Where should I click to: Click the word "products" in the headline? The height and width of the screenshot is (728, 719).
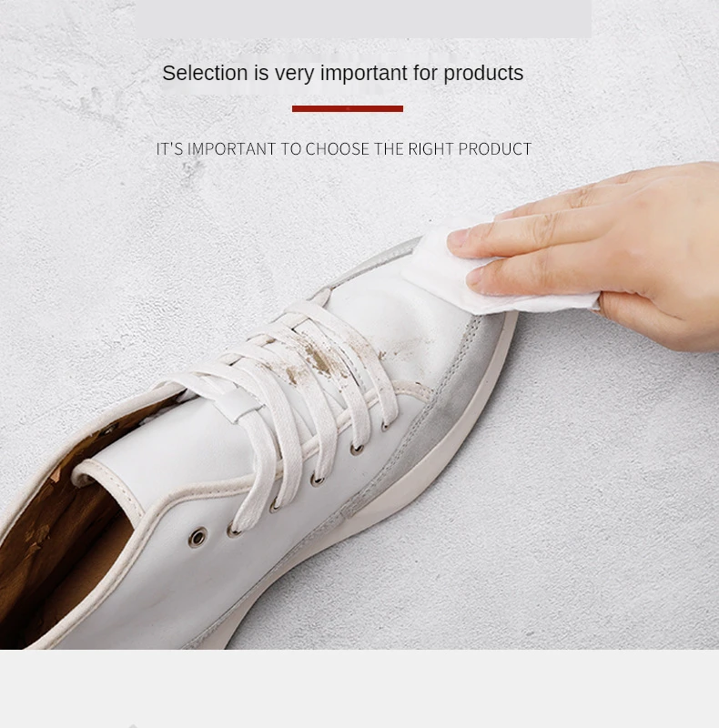coord(483,75)
